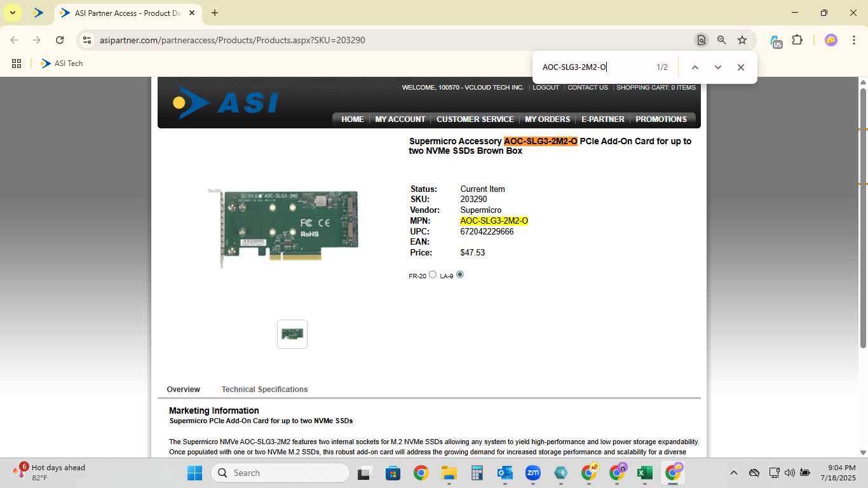Open the E-PARTNER menu item
The height and width of the screenshot is (488, 868).
pyautogui.click(x=603, y=119)
